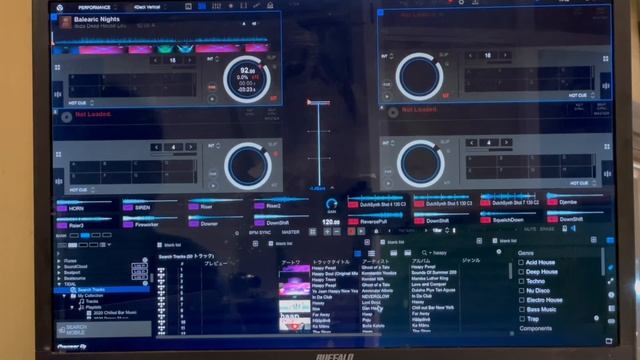Screen dimensions: 640x360
Task: Click the sampler GAIN knob
Action: [331, 204]
